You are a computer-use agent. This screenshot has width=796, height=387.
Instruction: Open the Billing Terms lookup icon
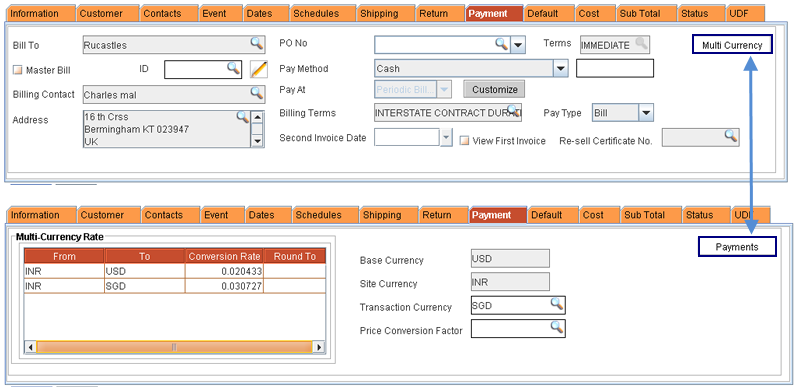tap(514, 110)
